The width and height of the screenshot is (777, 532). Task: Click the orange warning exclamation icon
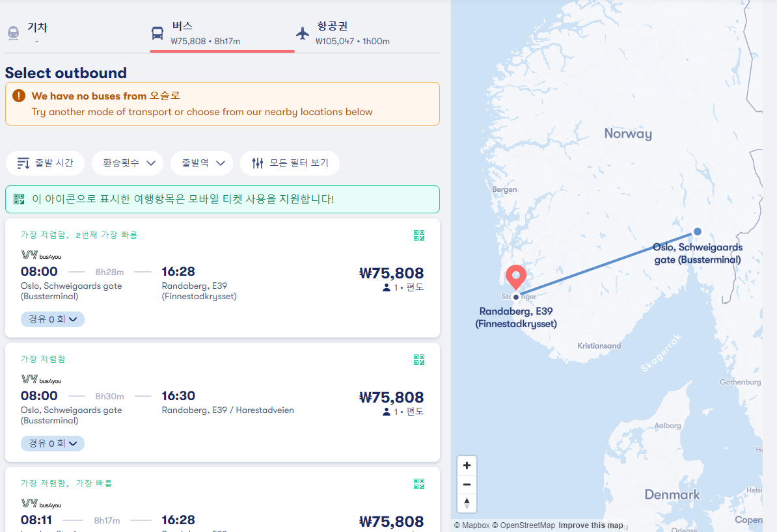19,96
